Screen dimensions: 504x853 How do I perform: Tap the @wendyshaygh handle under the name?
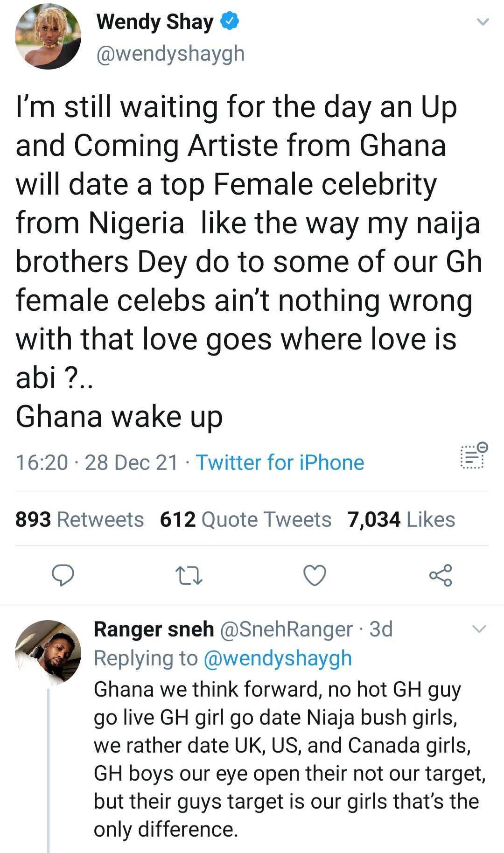(170, 54)
